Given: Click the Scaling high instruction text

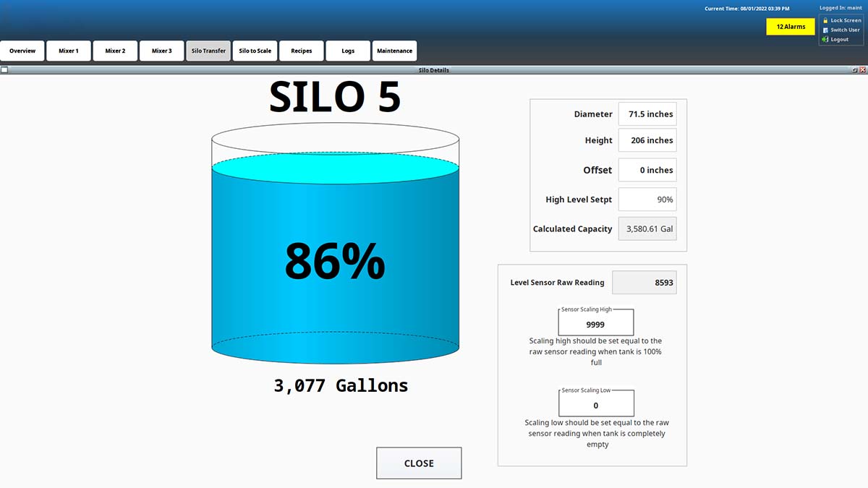Looking at the screenshot, I should pyautogui.click(x=595, y=351).
